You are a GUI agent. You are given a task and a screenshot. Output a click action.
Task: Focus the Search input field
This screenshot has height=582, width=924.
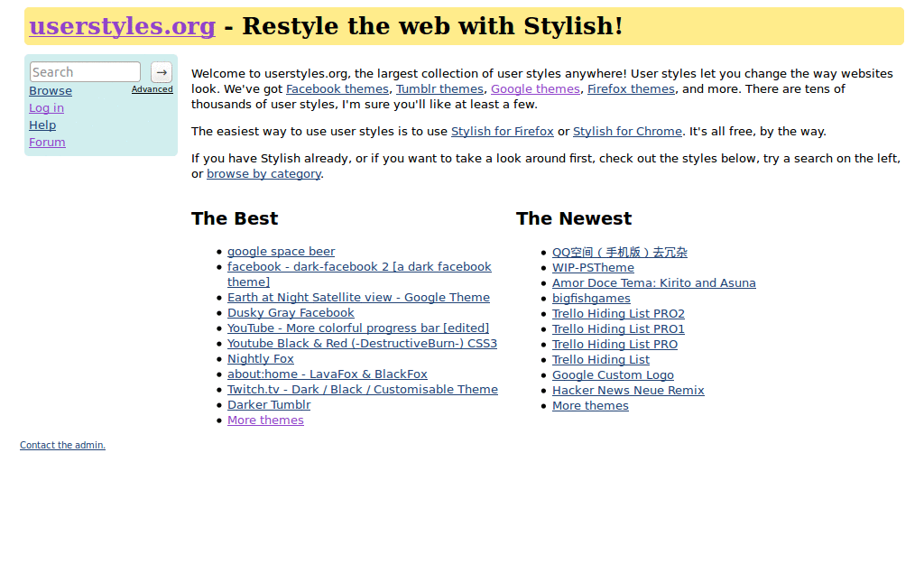point(86,72)
